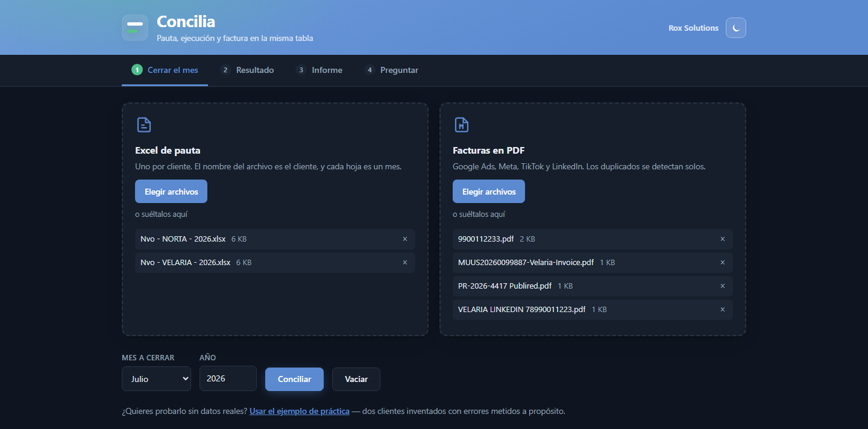Remove MUUS20260099887-Velaria-Invoice.pdf file

click(x=723, y=263)
